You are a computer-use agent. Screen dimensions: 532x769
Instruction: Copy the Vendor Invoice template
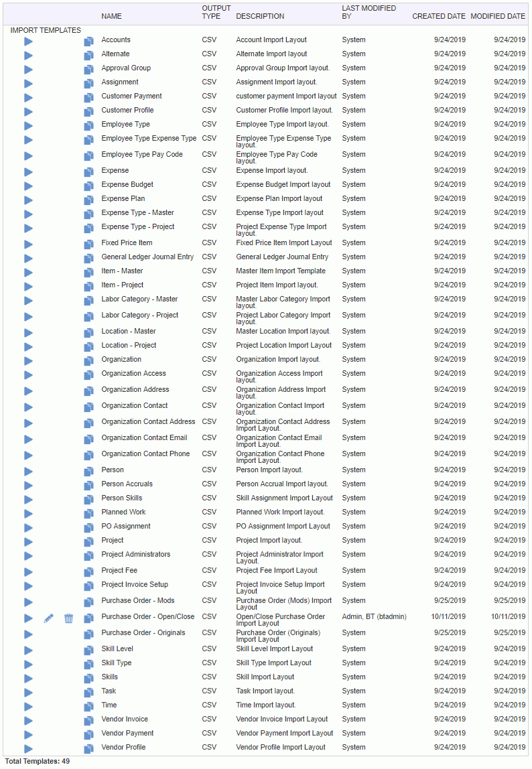pos(88,721)
